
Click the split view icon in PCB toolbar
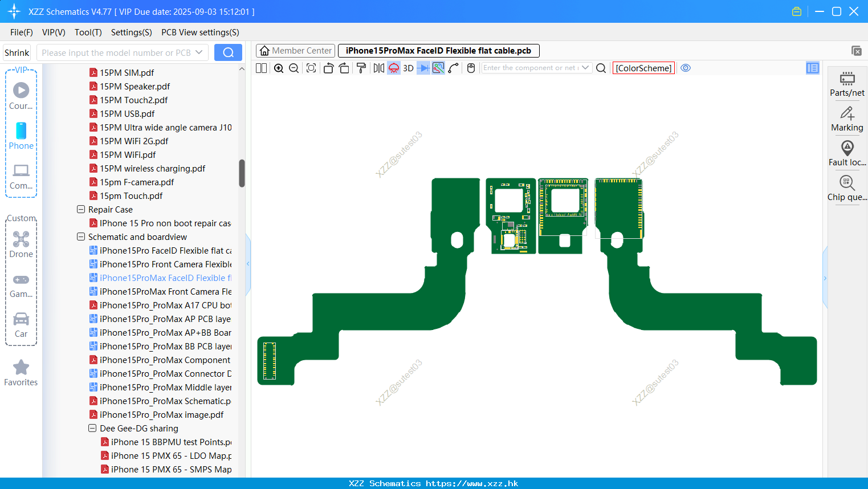[261, 68]
